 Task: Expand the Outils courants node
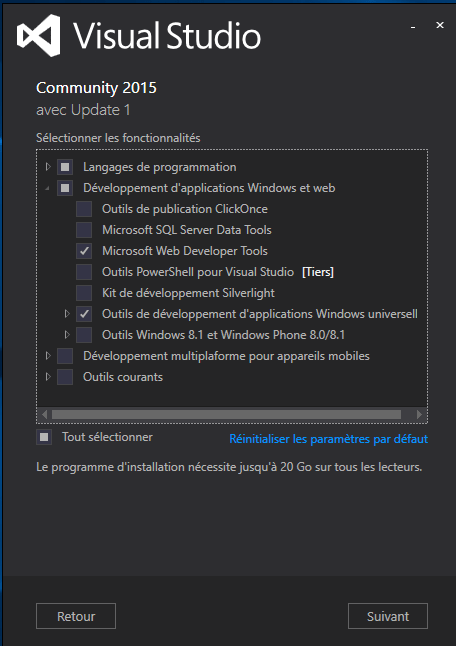[x=48, y=377]
